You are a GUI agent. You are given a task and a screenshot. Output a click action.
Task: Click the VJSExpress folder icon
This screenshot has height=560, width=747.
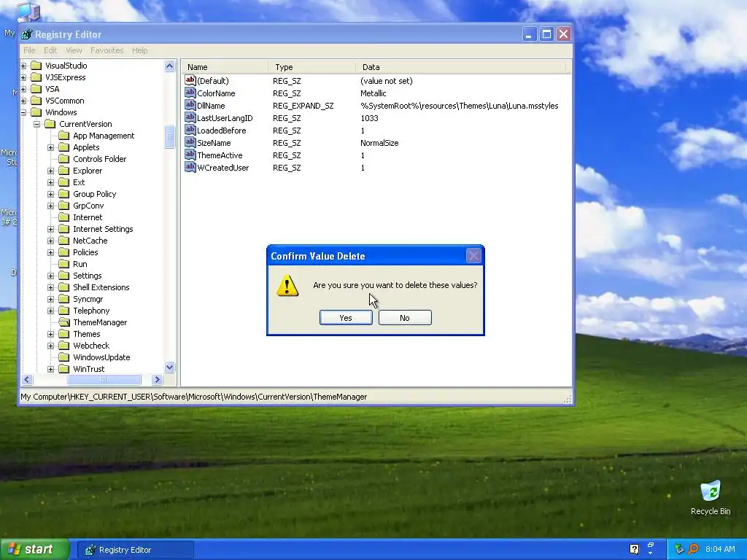tap(36, 77)
